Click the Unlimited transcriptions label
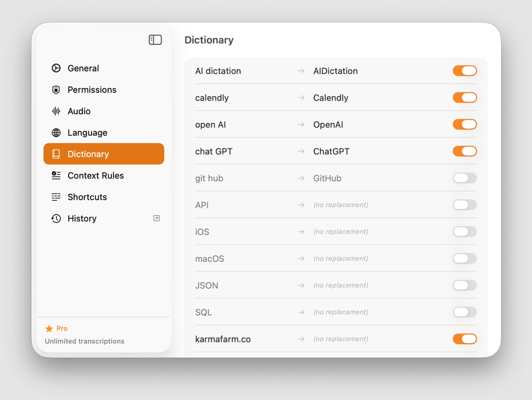This screenshot has height=400, width=532. [85, 341]
